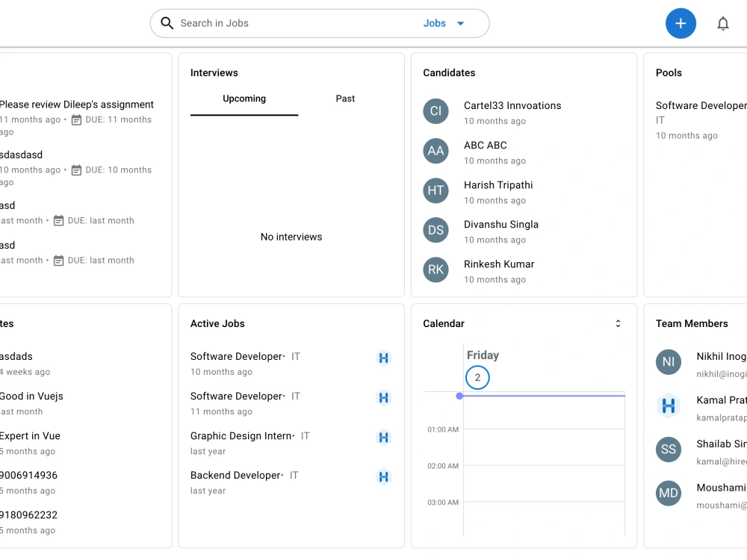Image resolution: width=747 pixels, height=560 pixels.
Task: Select the Upcoming interviews tab
Action: [244, 99]
